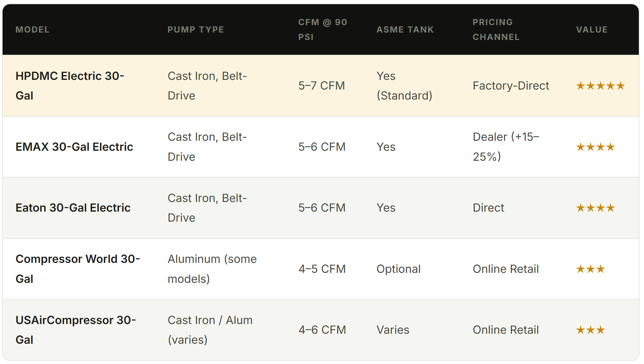The height and width of the screenshot is (364, 644).
Task: Click the PRICING CHANNEL column header
Action: click(x=496, y=30)
